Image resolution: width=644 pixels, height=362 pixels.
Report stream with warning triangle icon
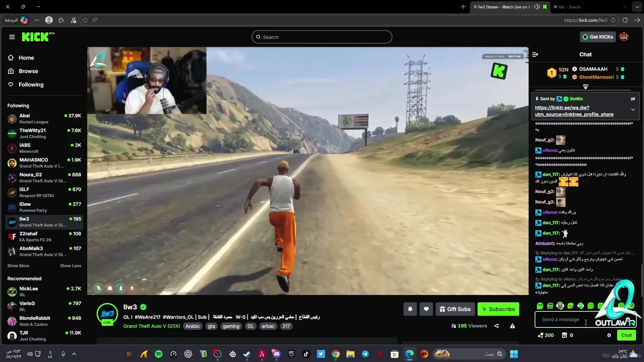(x=512, y=326)
